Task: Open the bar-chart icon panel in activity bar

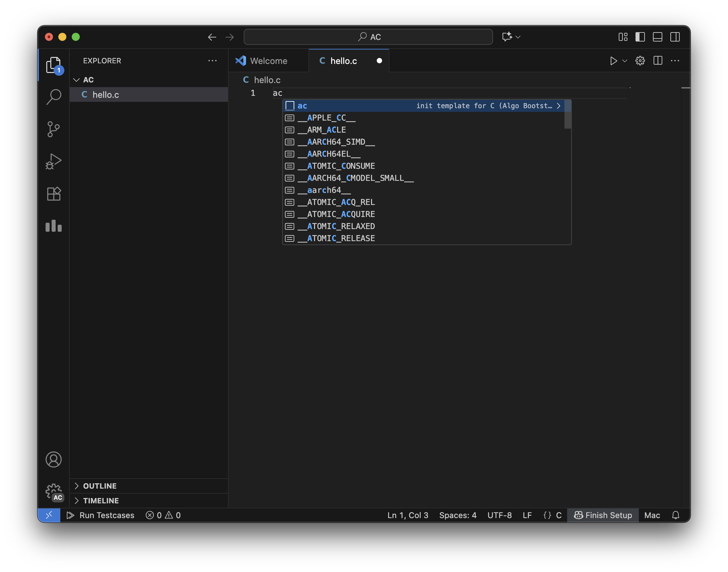Action: click(x=54, y=226)
